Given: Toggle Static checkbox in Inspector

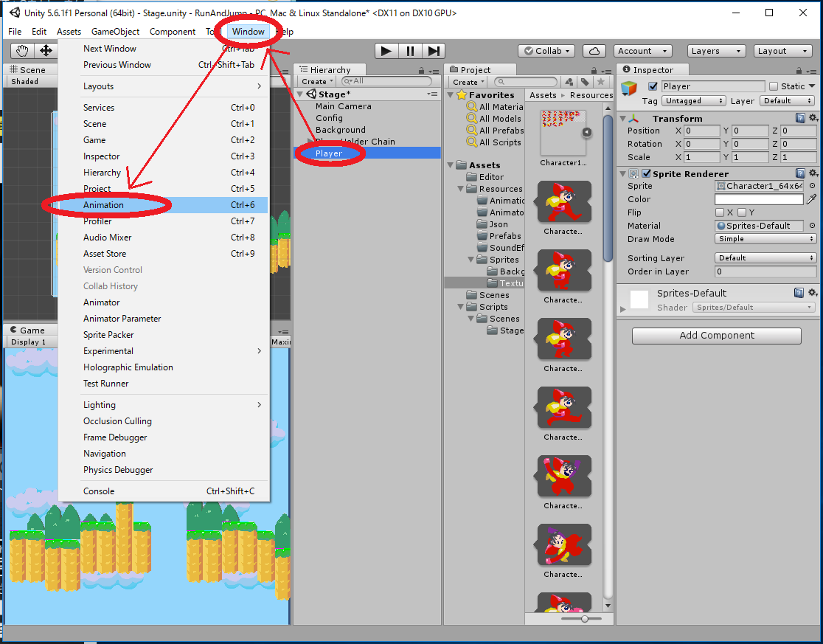Looking at the screenshot, I should [x=774, y=86].
